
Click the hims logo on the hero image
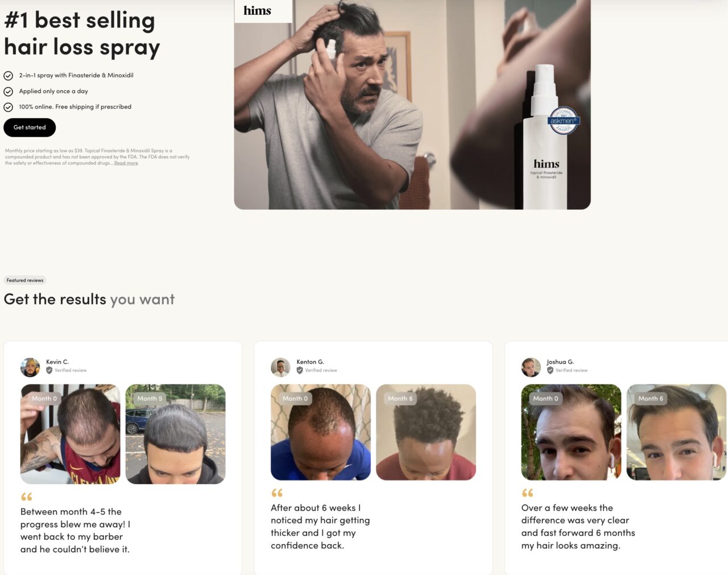point(258,11)
